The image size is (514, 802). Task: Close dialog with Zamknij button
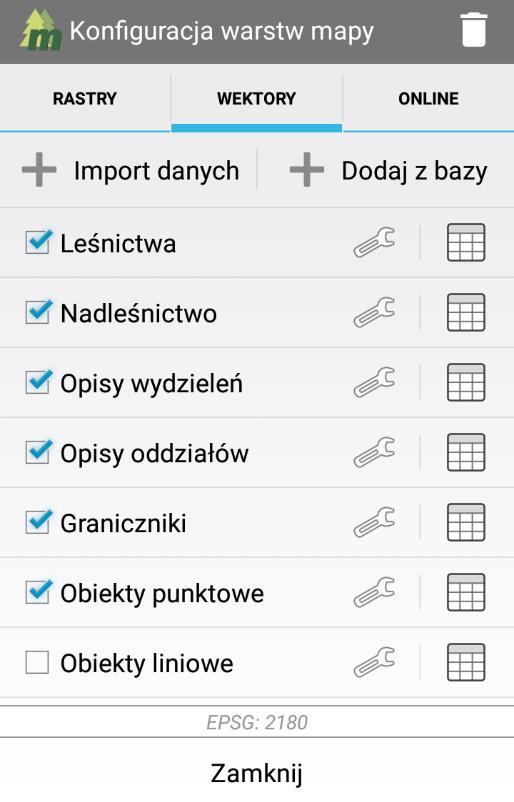pos(257,772)
